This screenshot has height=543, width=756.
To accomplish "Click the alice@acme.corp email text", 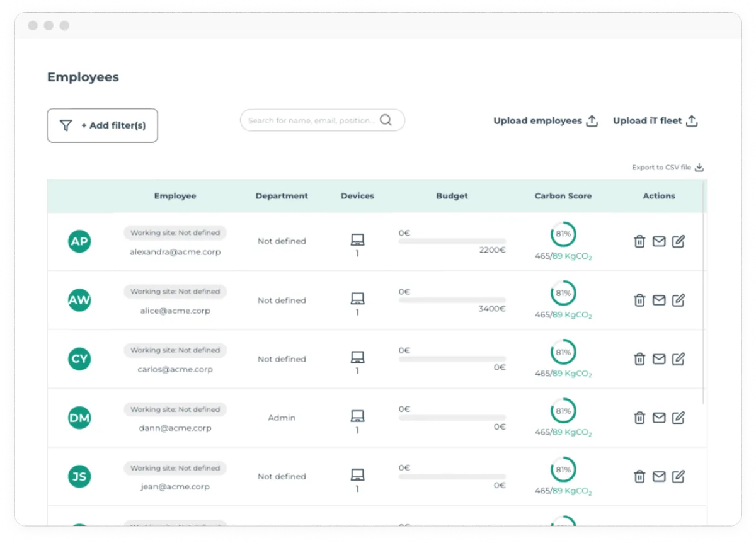I will click(x=175, y=311).
